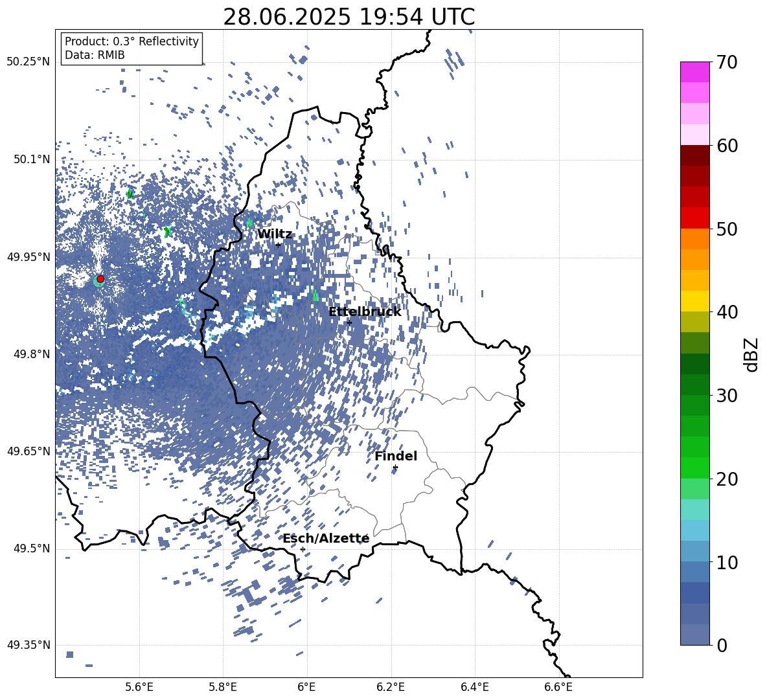Click the dark green colorbar segment near 30

(x=695, y=385)
